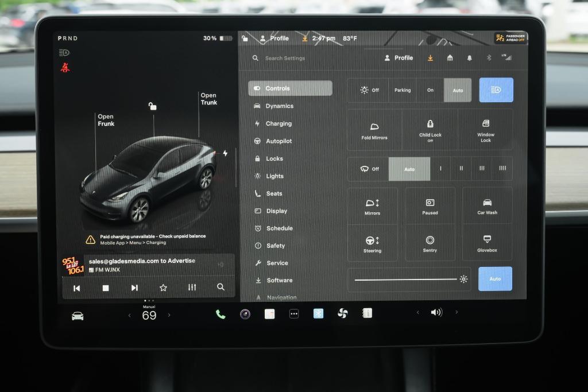The width and height of the screenshot is (588, 392).
Task: Open the phone app in the dock
Action: click(220, 314)
